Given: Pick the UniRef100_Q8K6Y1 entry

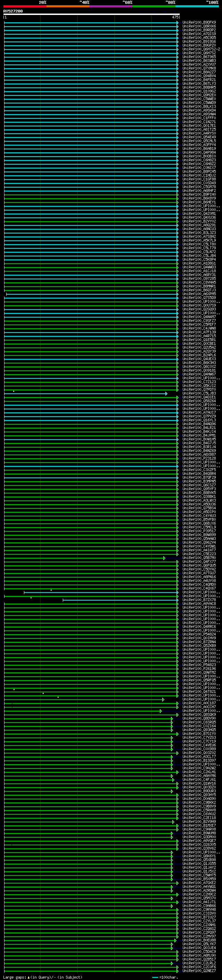Looking at the screenshot, I should pos(199,856).
